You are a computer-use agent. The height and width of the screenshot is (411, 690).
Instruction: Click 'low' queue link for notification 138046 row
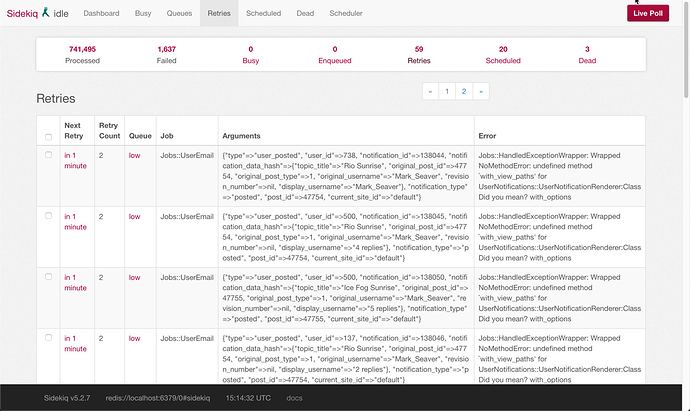point(134,338)
